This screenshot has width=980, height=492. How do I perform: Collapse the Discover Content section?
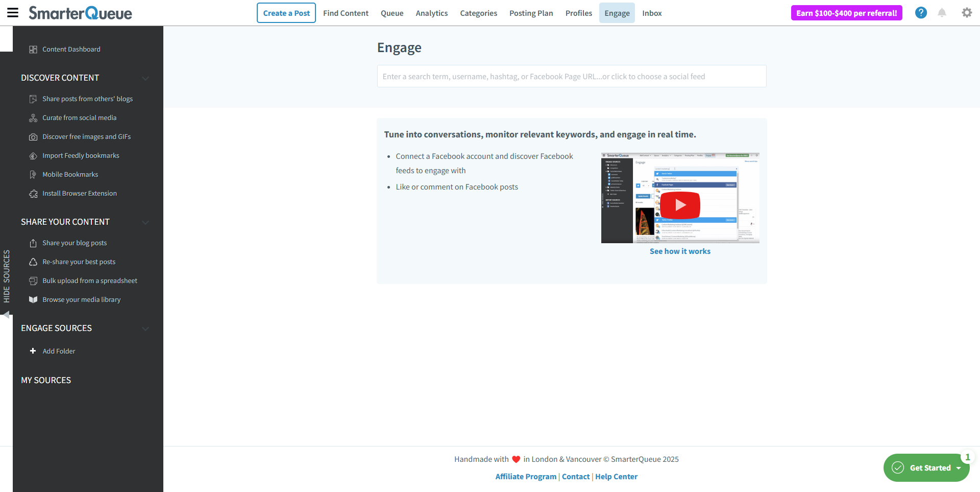pos(145,78)
